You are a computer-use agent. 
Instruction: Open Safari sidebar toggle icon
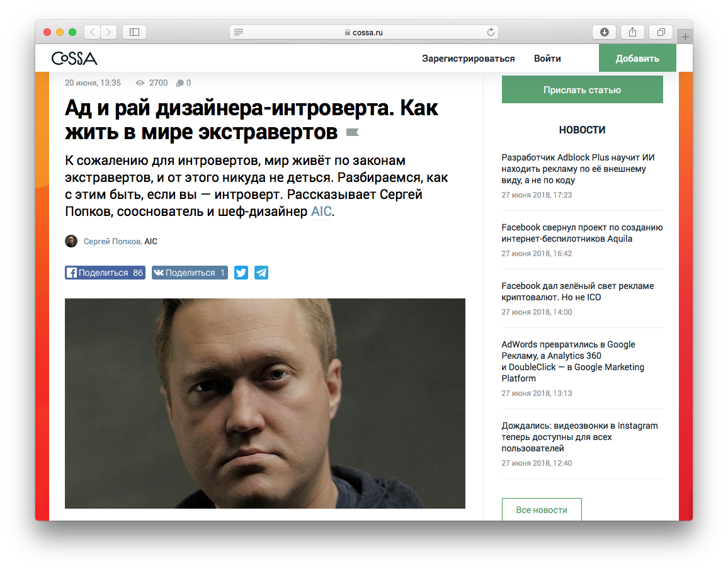(x=135, y=32)
